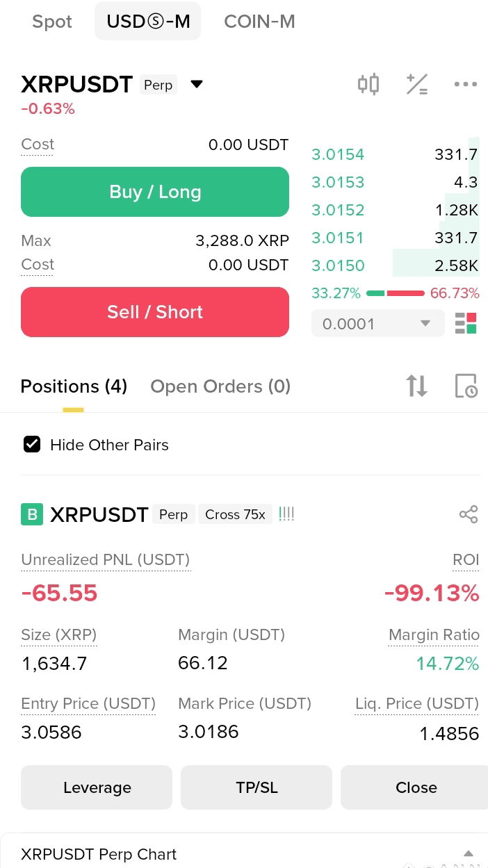Switch to the COIN-M tab
Image resolution: width=488 pixels, height=868 pixels.
pos(259,22)
